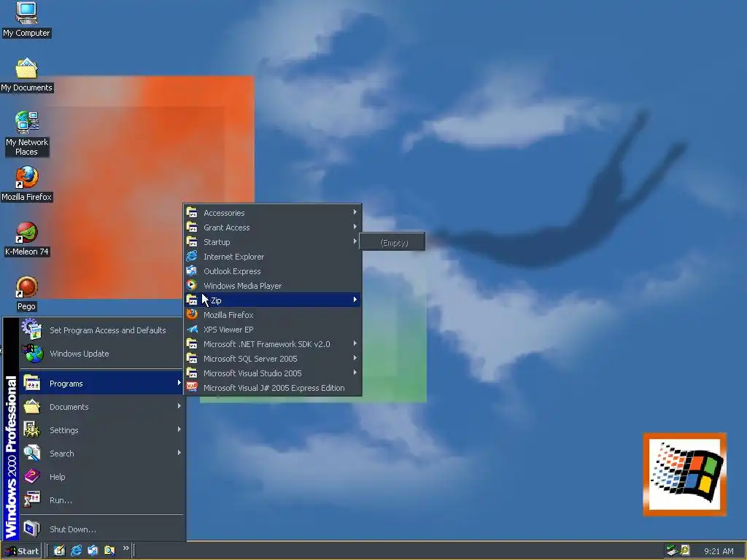Open My Computer desktop icon
The height and width of the screenshot is (560, 747).
point(26,20)
